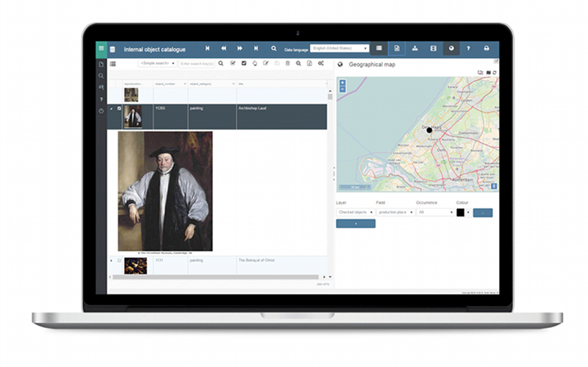Open the Layer dropdown showing Checked objects
Screen dimensions: 588x367
(356, 213)
